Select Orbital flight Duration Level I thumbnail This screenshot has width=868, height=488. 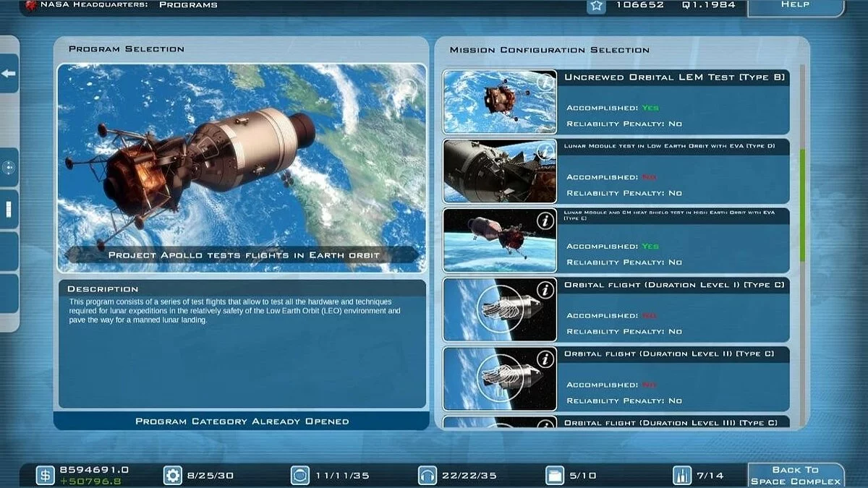point(500,309)
